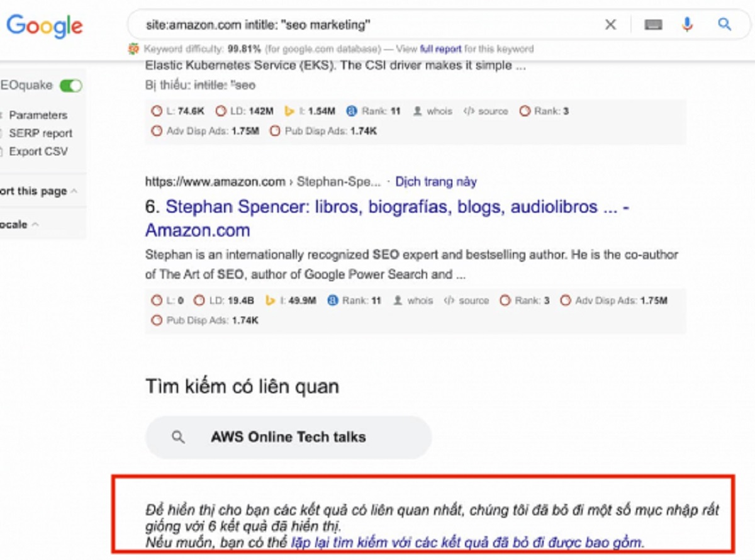This screenshot has height=560, width=755.
Task: Click Pub Disp Ads: 1.74K in Stephan Spencer result
Action: click(x=205, y=320)
